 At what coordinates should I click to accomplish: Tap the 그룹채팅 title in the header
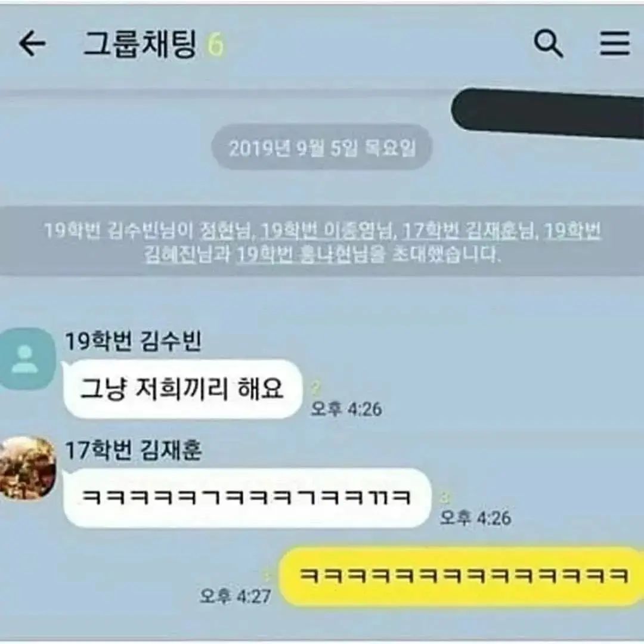click(141, 44)
